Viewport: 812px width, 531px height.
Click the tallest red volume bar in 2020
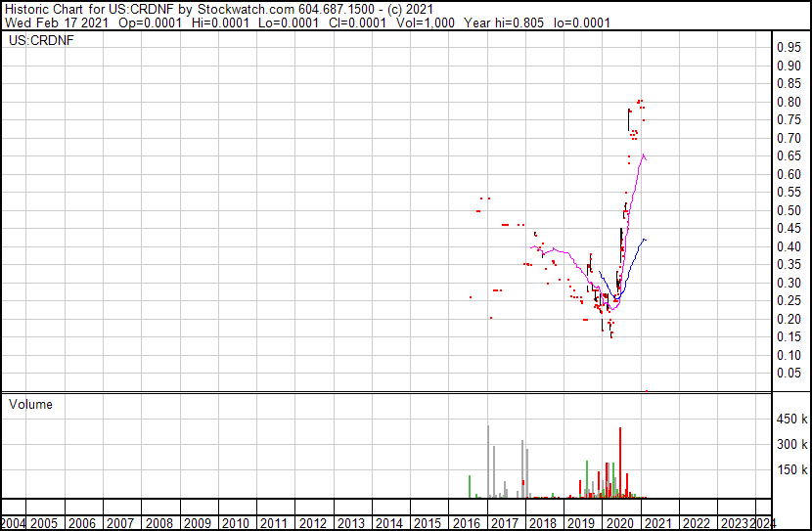pos(620,463)
